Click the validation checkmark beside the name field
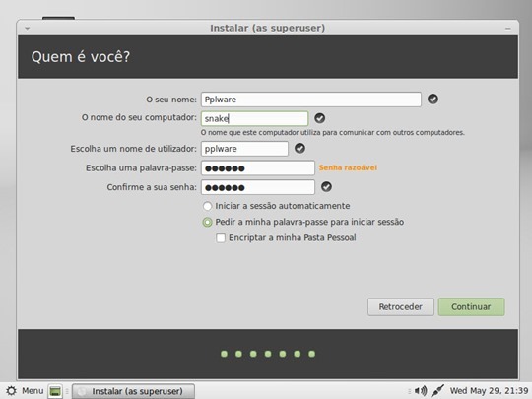The width and height of the screenshot is (532, 399). click(432, 100)
